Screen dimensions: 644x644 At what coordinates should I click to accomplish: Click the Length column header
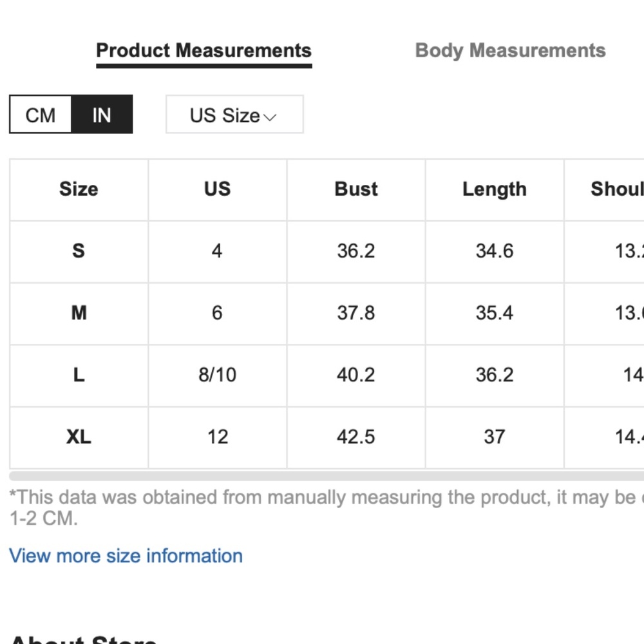(495, 189)
